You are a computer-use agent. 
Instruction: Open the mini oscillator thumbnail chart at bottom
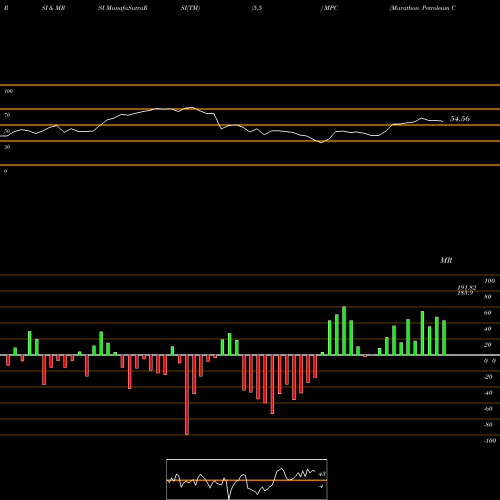tap(247, 479)
